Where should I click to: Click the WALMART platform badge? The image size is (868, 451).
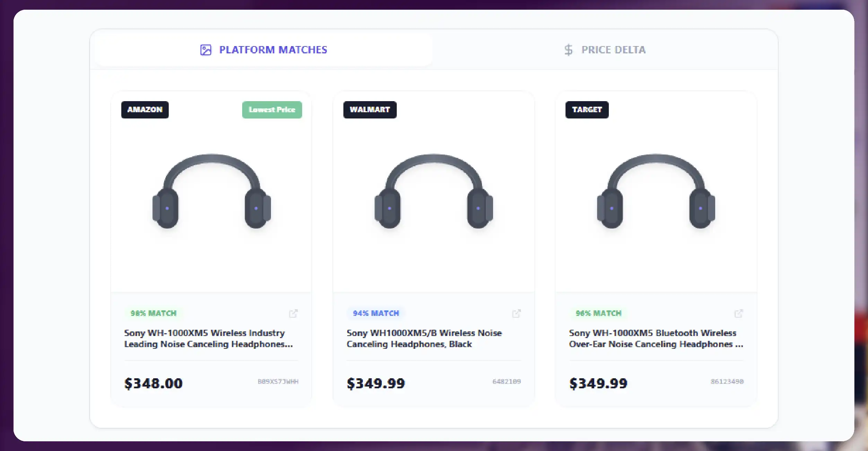coord(370,110)
